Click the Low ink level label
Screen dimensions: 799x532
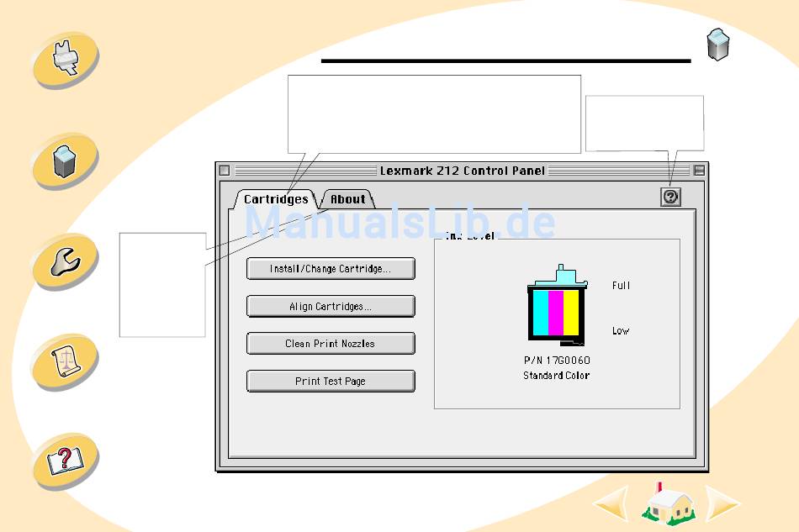[621, 331]
